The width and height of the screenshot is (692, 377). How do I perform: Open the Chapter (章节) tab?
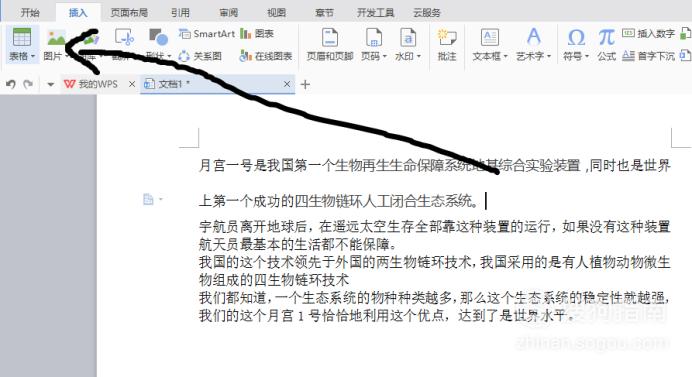[x=324, y=13]
